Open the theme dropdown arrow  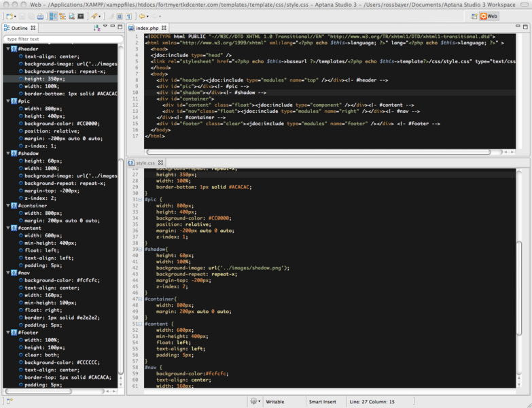(x=99, y=16)
